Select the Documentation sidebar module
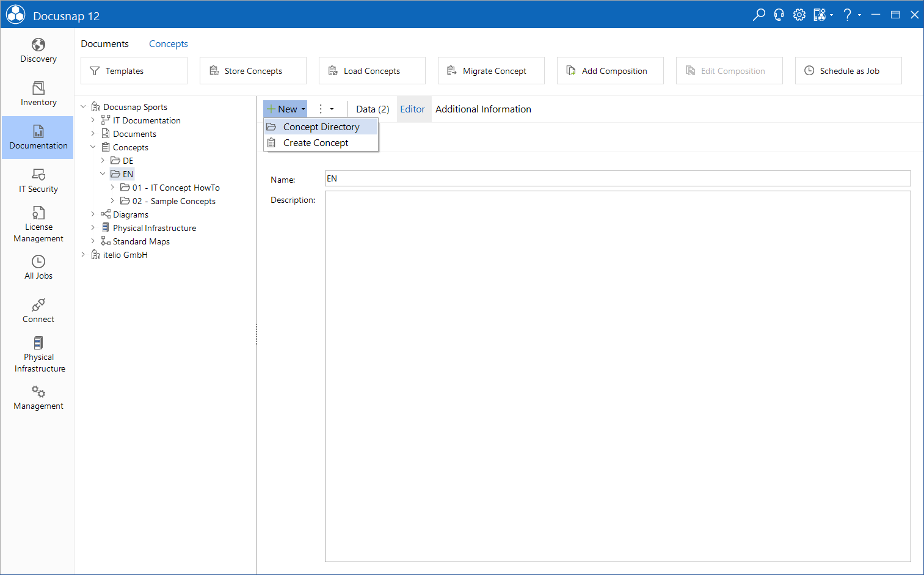The height and width of the screenshot is (575, 924). tap(38, 137)
